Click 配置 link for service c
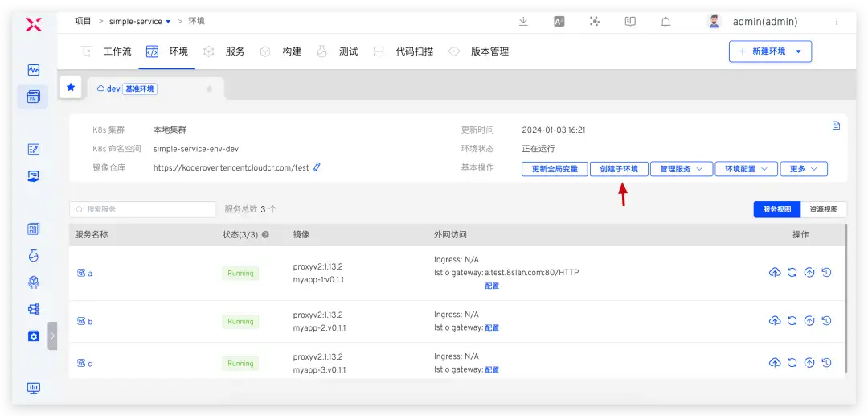 492,369
